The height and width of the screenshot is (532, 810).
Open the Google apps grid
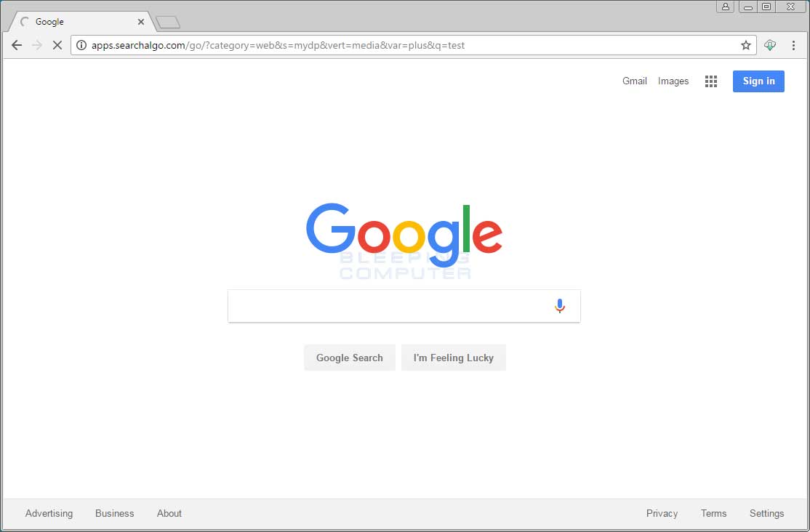tap(711, 81)
